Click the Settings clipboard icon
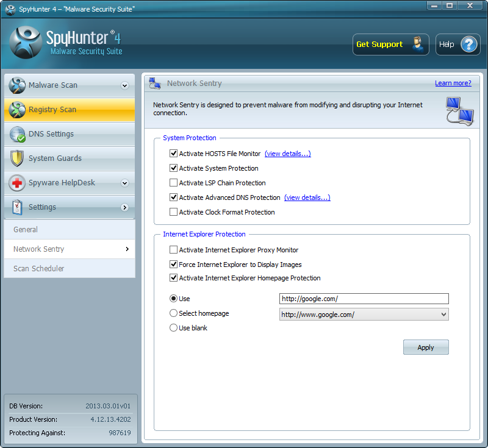The height and width of the screenshot is (448, 488). click(x=17, y=207)
